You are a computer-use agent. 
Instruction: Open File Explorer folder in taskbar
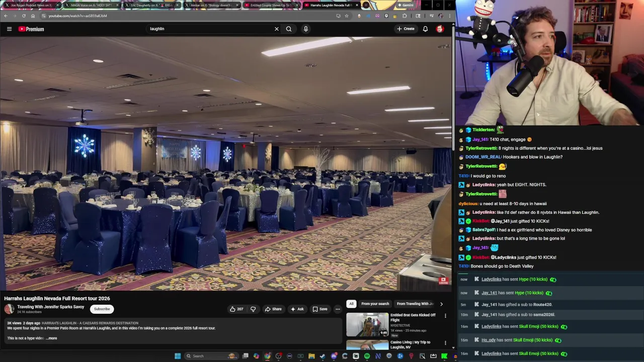[x=311, y=356]
